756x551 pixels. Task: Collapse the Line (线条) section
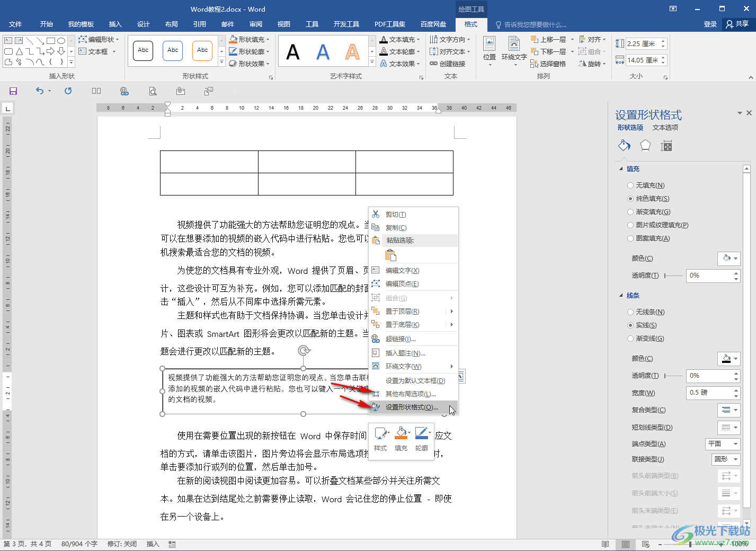[x=621, y=296]
